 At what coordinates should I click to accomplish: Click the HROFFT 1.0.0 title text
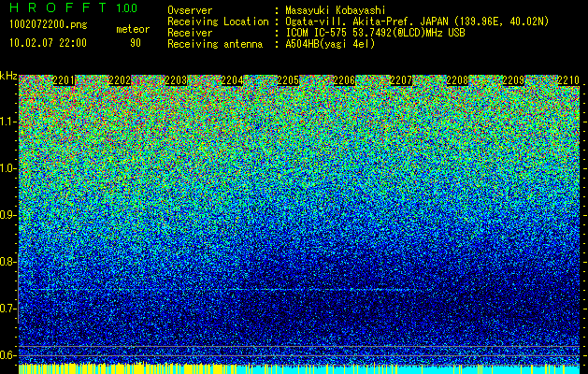pos(73,7)
